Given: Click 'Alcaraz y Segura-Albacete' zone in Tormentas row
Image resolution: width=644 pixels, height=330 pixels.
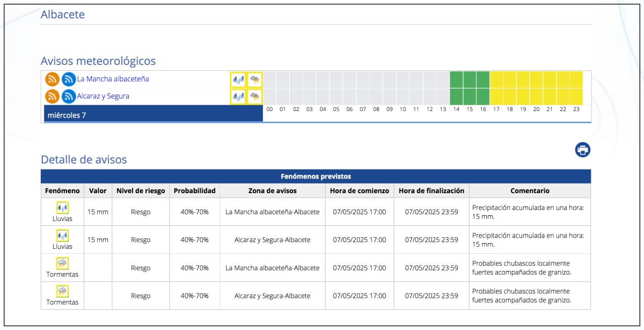Looking at the screenshot, I should [x=273, y=296].
